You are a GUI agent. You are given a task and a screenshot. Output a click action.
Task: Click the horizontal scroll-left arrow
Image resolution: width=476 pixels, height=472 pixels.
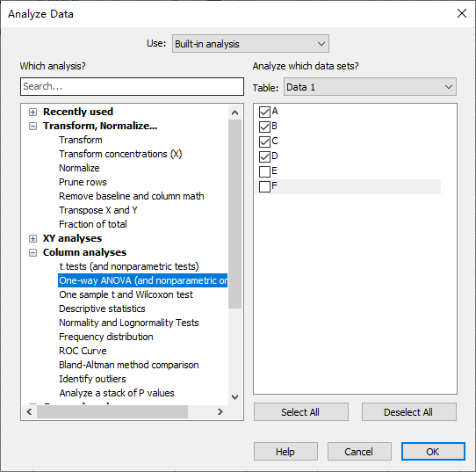[x=29, y=412]
